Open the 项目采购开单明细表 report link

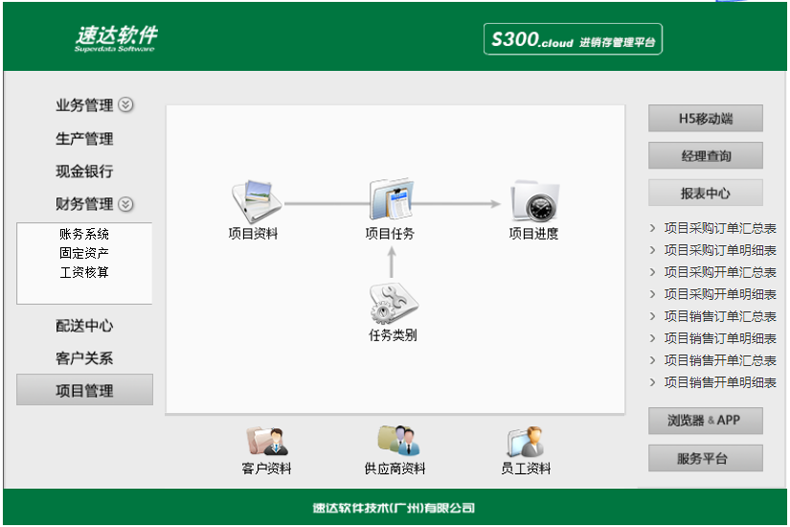pos(720,294)
